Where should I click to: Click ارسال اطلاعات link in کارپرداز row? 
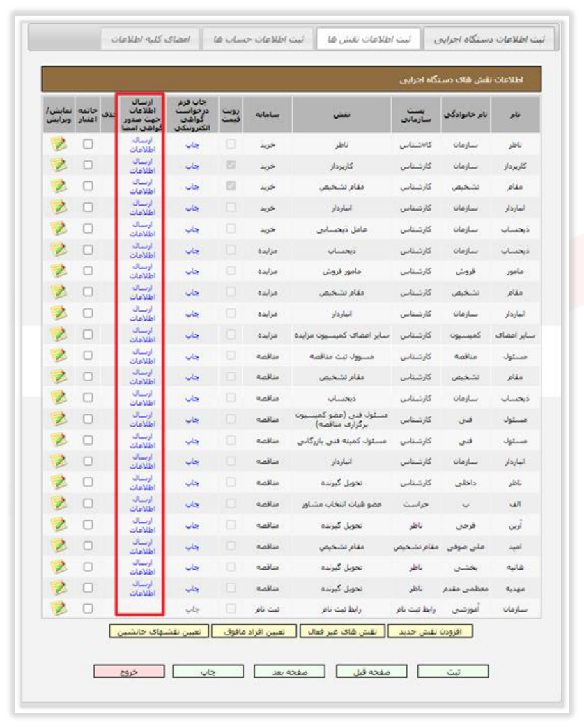tap(142, 166)
